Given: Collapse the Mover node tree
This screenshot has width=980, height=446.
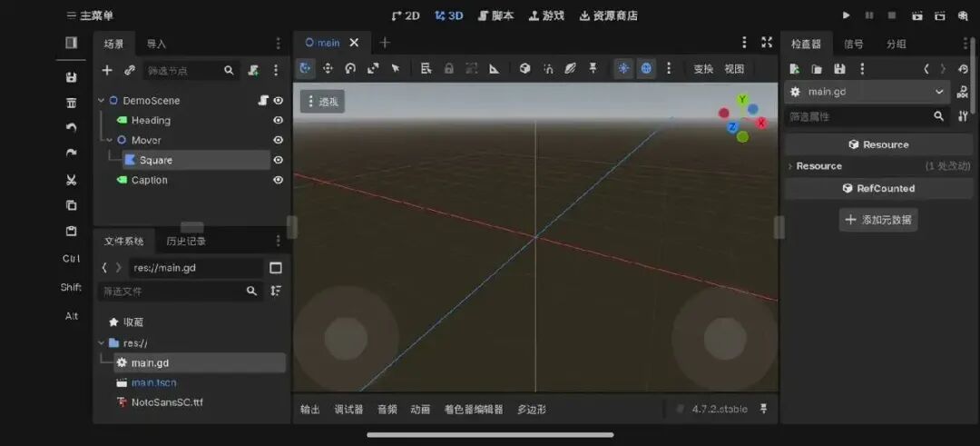Looking at the screenshot, I should tap(110, 140).
